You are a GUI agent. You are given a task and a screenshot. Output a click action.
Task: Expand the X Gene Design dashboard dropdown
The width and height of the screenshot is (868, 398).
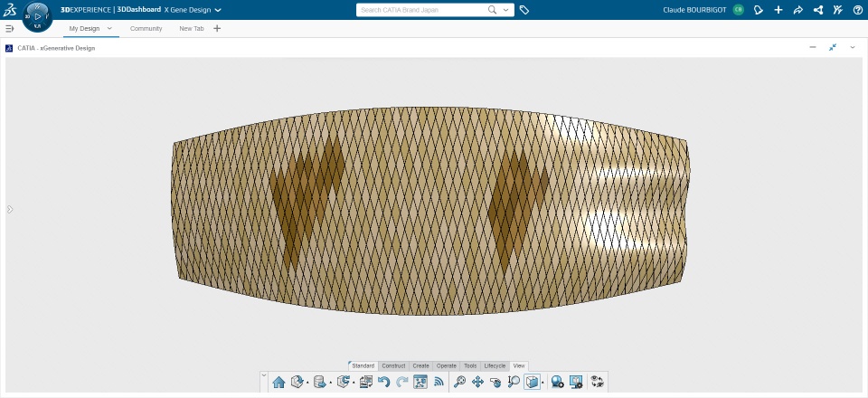pos(218,10)
